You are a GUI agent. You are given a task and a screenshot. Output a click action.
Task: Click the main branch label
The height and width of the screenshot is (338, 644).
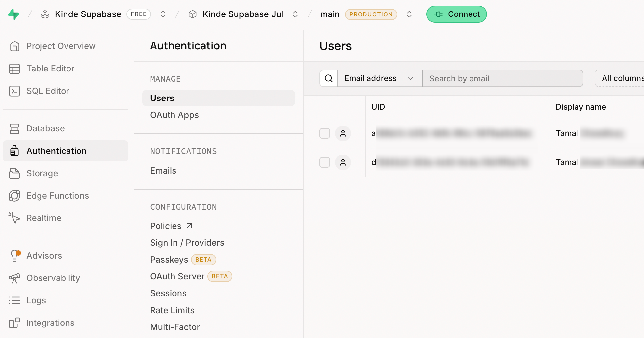(330, 14)
